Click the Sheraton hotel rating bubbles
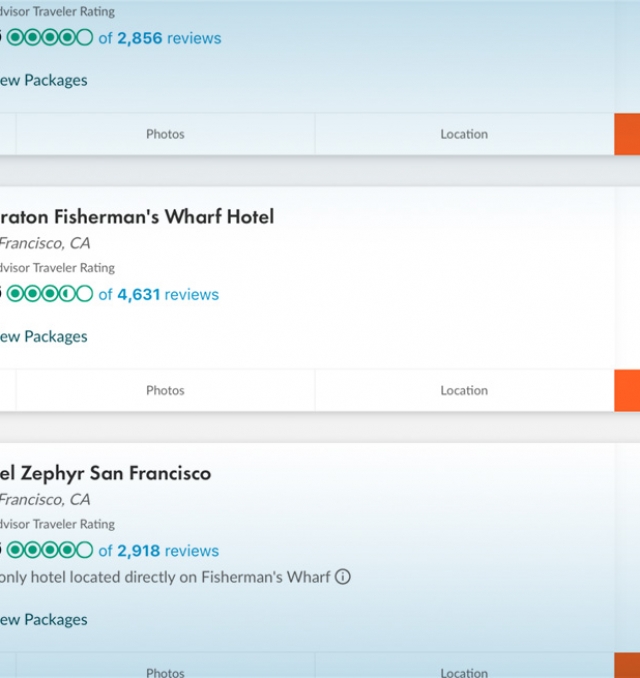The width and height of the screenshot is (640, 678). click(x=50, y=294)
